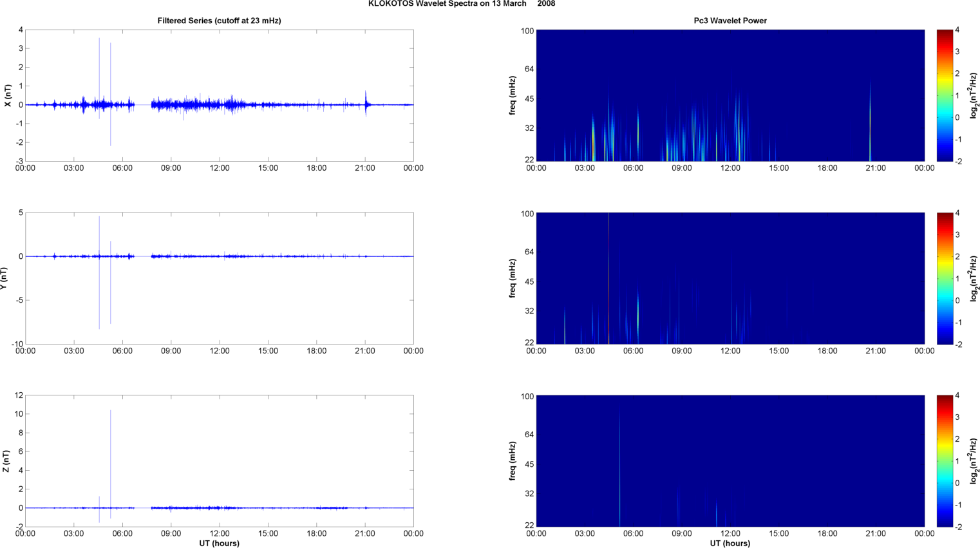Click the 'Z (nT)' axis label
Image resolution: width=980 pixels, height=548 pixels.
click(x=6, y=461)
